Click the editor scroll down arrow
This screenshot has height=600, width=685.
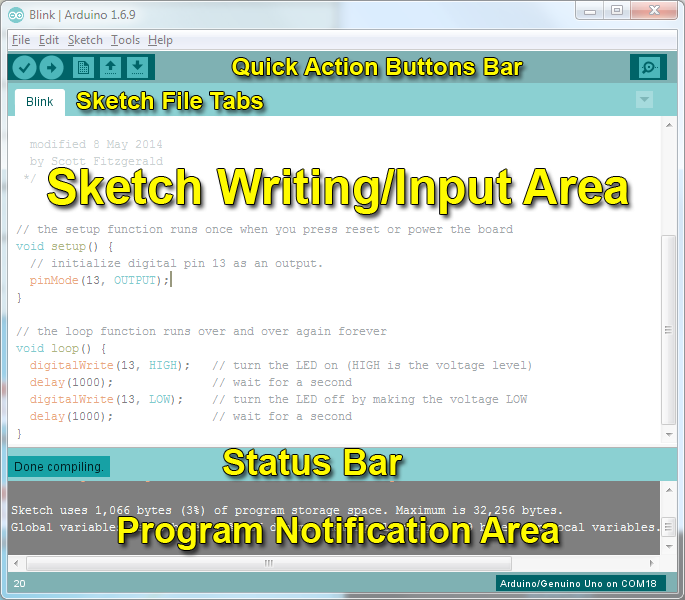pos(669,434)
